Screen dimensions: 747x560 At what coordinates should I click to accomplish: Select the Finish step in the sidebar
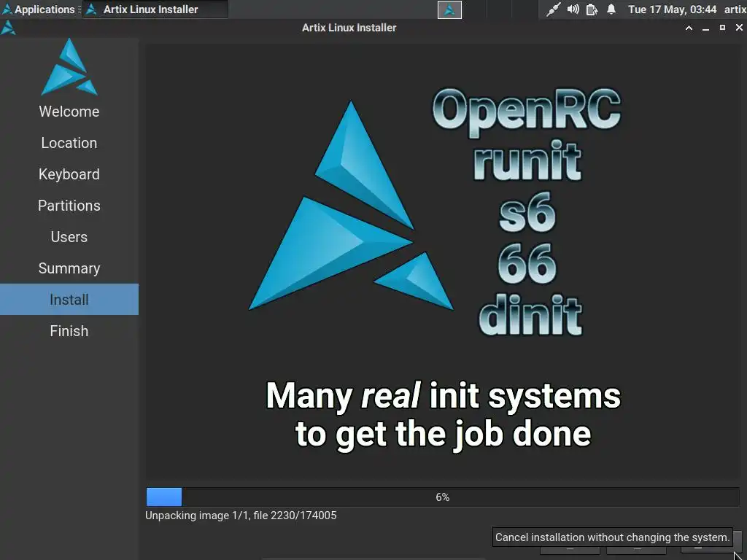click(x=69, y=331)
